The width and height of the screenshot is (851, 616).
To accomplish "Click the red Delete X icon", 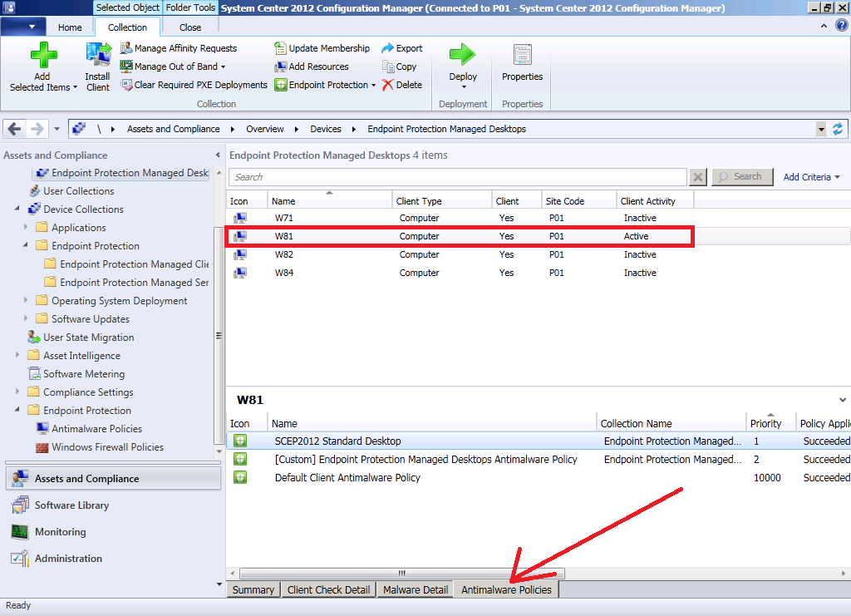I will 387,85.
